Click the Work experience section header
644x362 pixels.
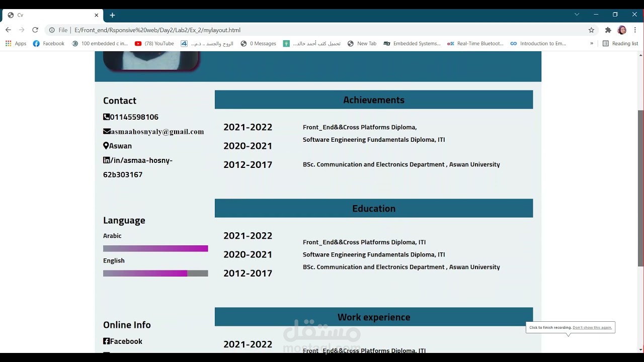click(x=374, y=317)
